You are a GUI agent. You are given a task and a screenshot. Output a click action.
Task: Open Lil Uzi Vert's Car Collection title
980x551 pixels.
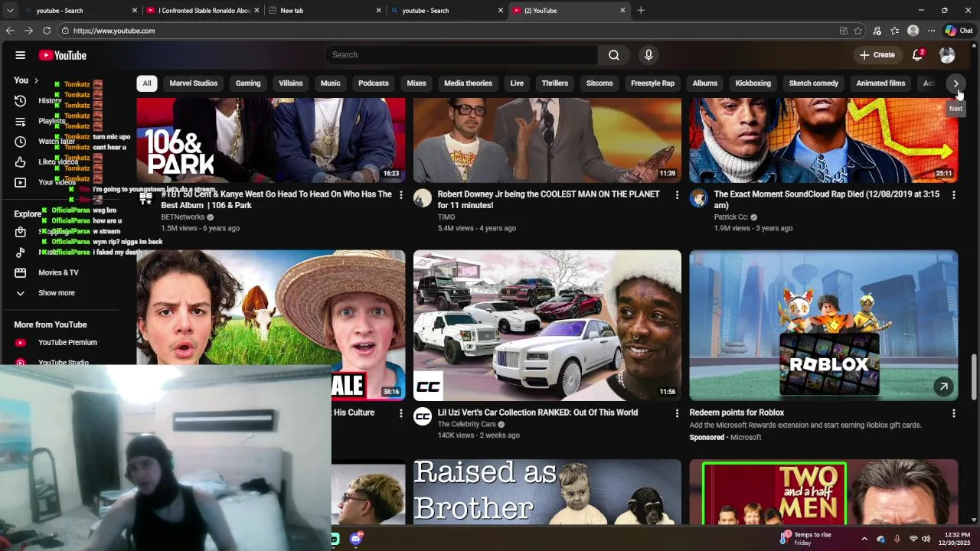[537, 412]
